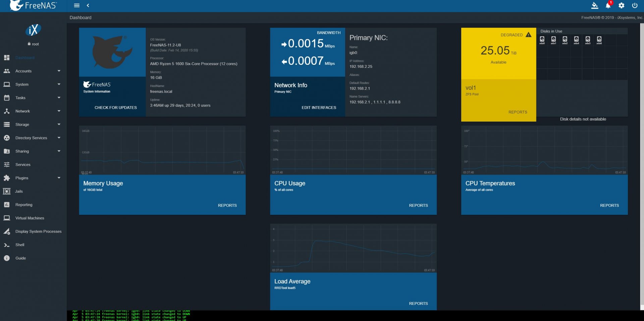Open the task manager download-tray icon
The height and width of the screenshot is (321, 644).
click(595, 5)
